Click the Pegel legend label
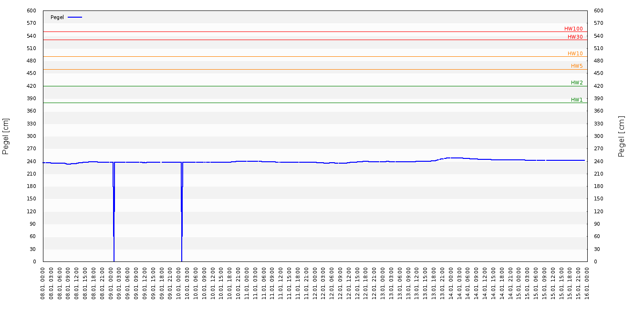The image size is (644, 334). click(57, 17)
